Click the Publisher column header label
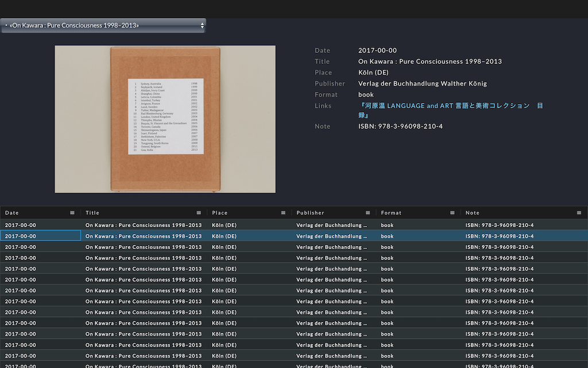The height and width of the screenshot is (368, 588). (x=310, y=213)
